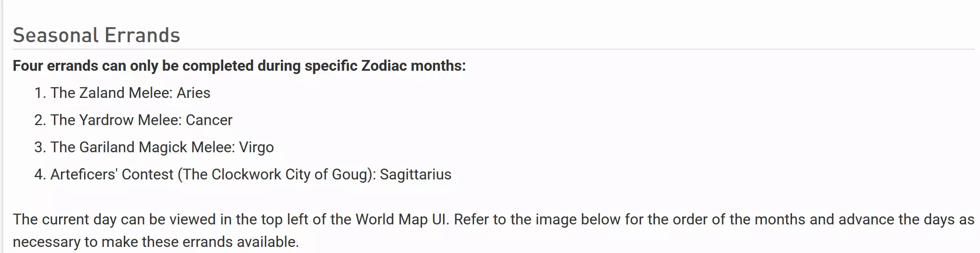
Task: Click the word "Virgo"
Action: (x=256, y=147)
